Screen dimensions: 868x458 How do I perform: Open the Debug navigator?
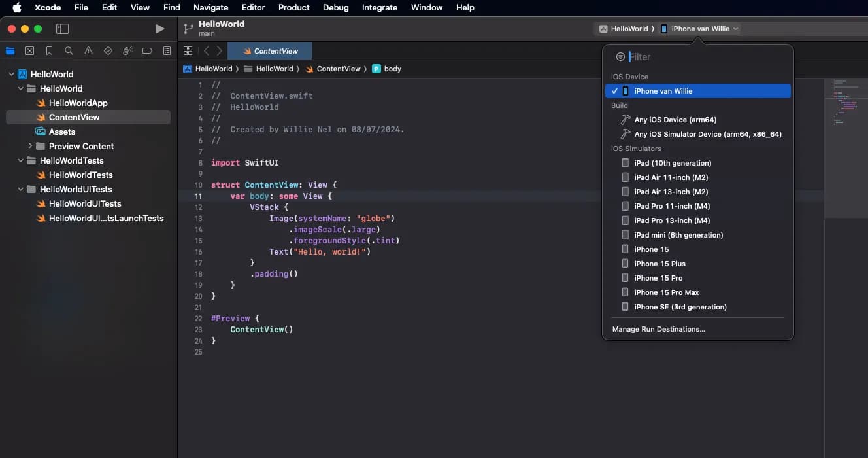pyautogui.click(x=127, y=51)
